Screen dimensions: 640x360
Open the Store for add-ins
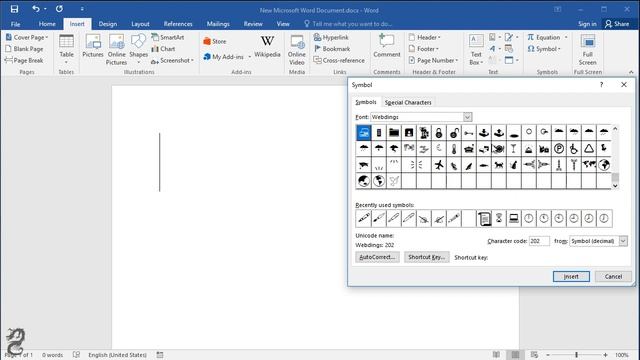(215, 41)
